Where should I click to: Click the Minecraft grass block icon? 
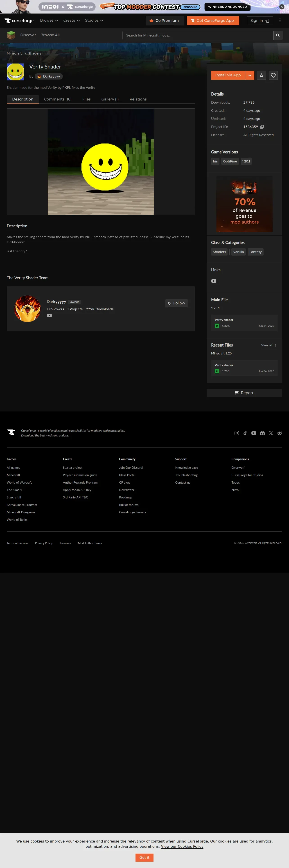click(11, 35)
